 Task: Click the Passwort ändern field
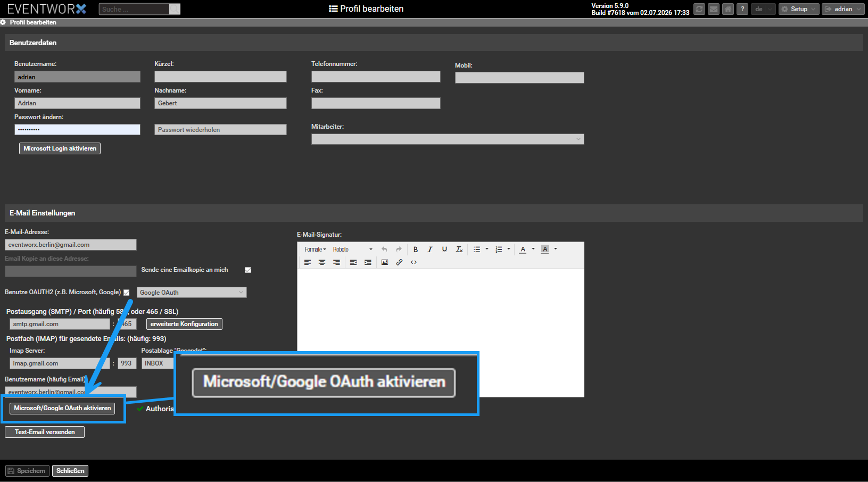coord(77,129)
